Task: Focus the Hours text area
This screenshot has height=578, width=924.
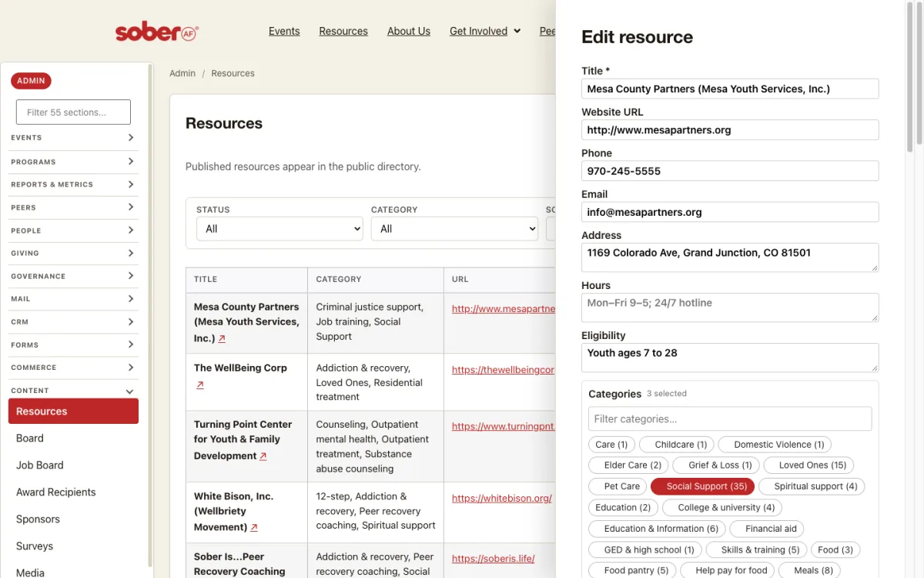Action: coord(730,307)
